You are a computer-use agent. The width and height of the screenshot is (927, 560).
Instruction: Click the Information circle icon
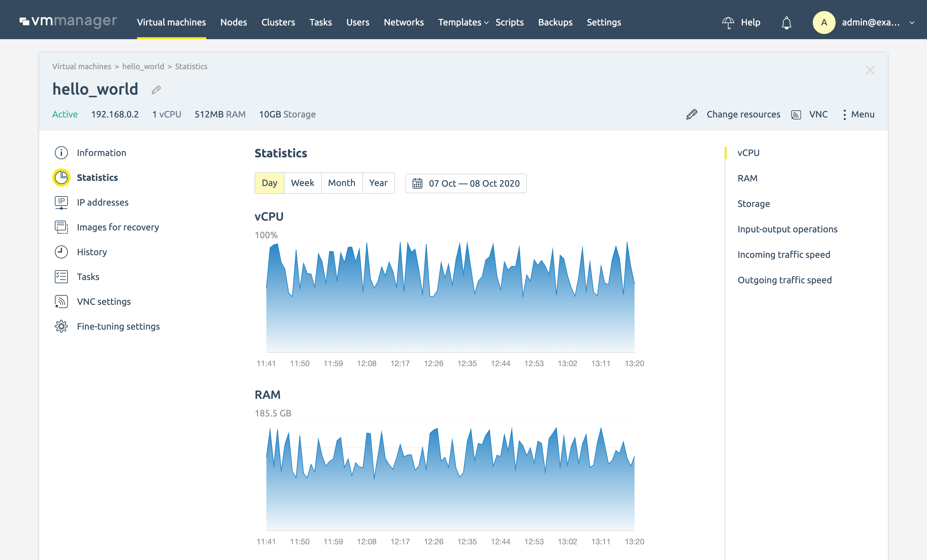tap(61, 153)
